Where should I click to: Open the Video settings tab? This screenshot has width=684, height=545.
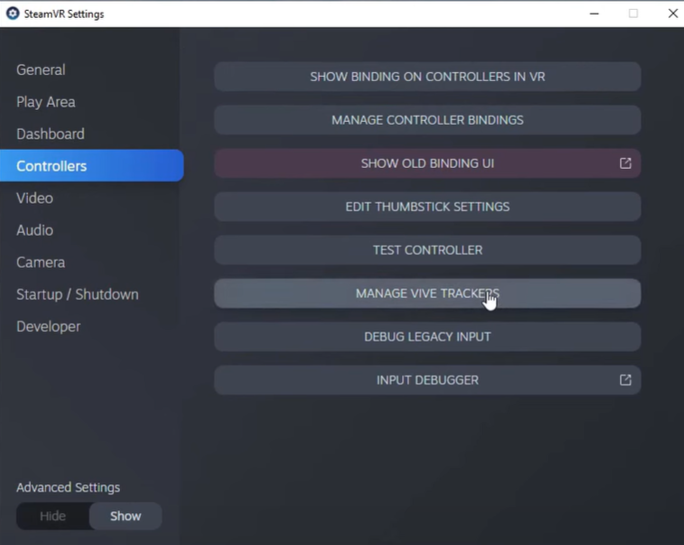35,198
